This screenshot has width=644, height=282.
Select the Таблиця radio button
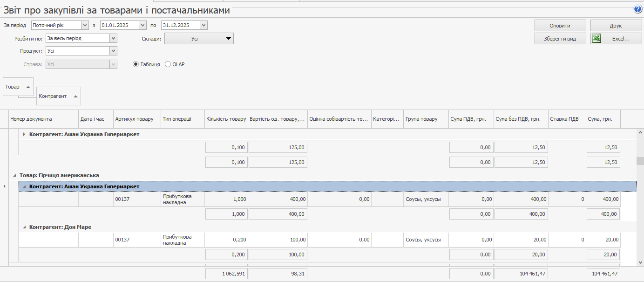[136, 64]
